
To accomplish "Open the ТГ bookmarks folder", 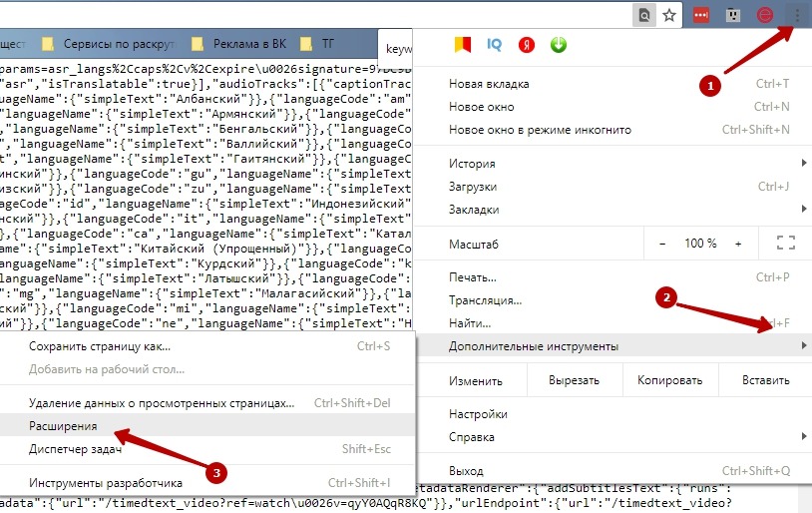I will pos(317,44).
